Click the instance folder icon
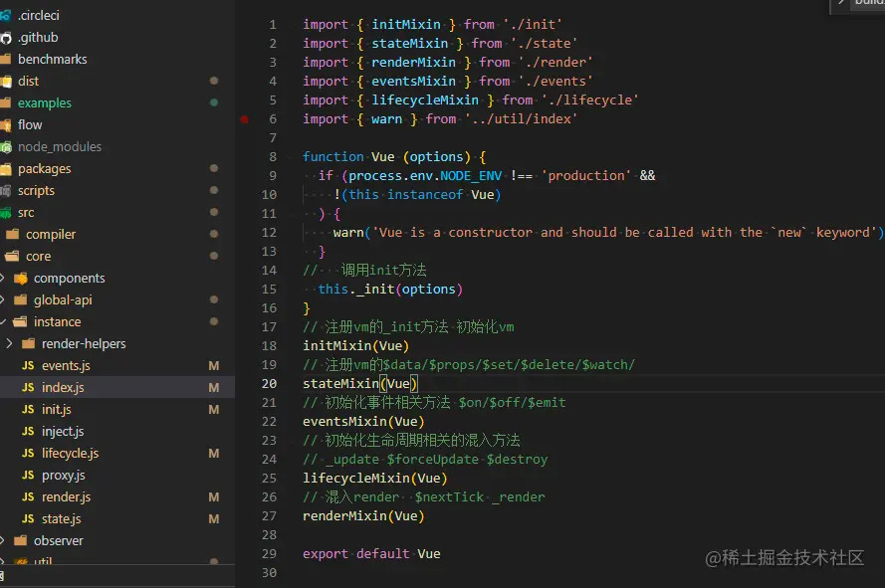885x588 pixels. click(x=20, y=321)
